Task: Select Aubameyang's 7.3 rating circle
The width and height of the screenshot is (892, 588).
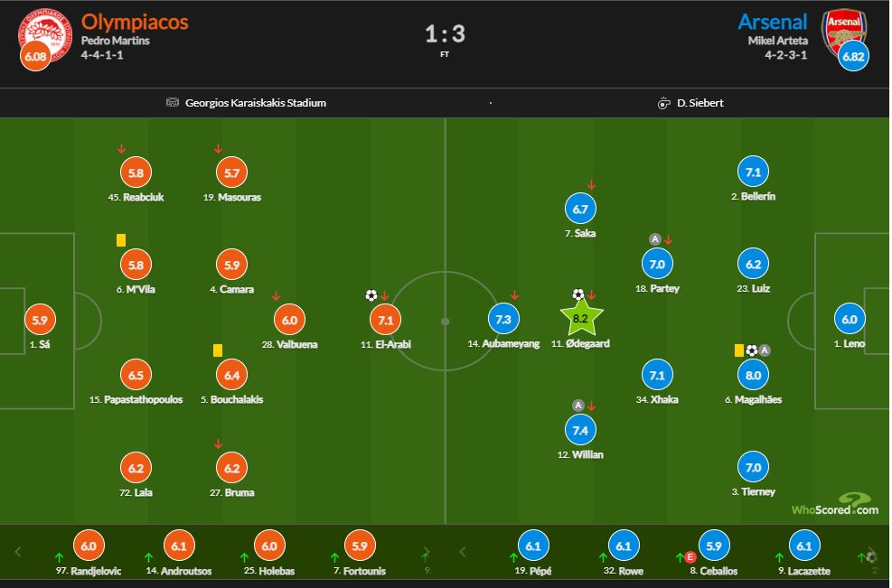Action: (x=503, y=319)
